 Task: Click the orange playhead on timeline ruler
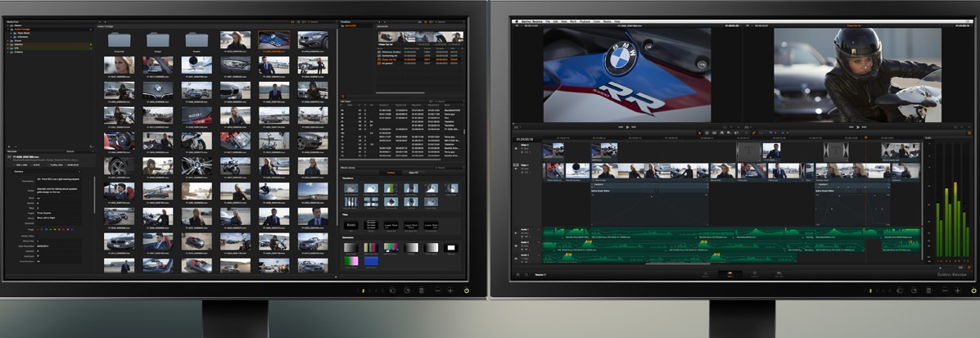(866, 137)
